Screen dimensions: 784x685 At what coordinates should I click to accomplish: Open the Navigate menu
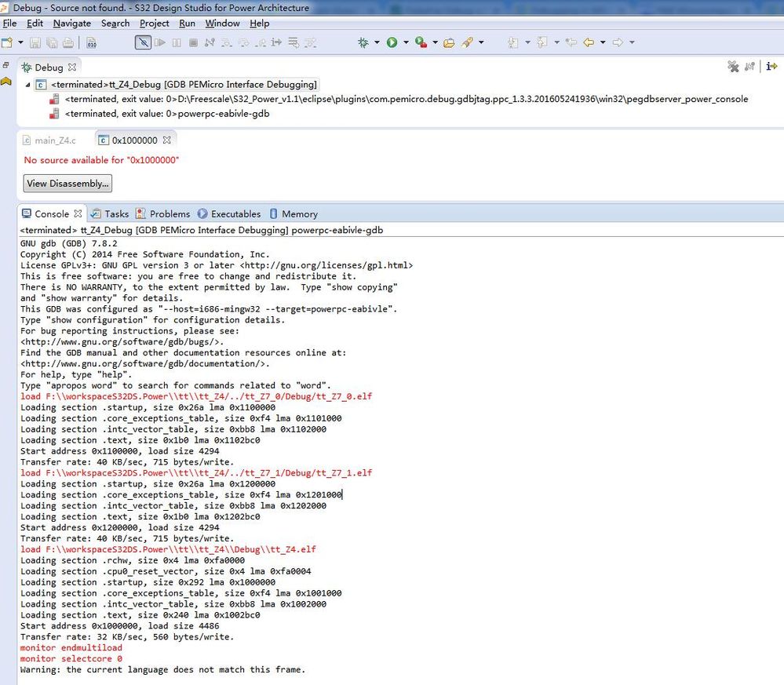(72, 24)
